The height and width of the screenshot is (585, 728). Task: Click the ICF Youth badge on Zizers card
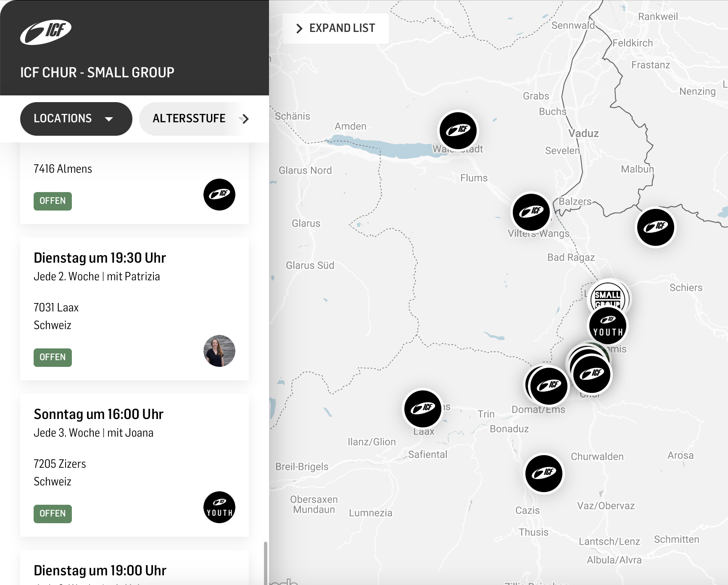pyautogui.click(x=219, y=507)
